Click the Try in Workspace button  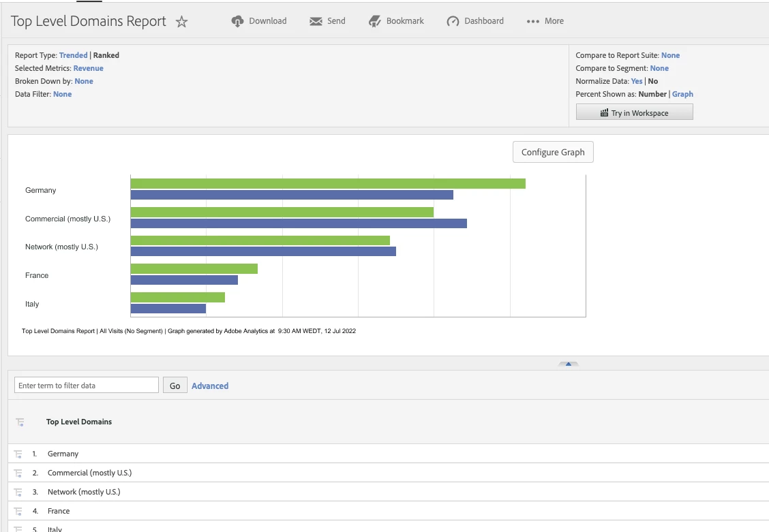coord(634,112)
